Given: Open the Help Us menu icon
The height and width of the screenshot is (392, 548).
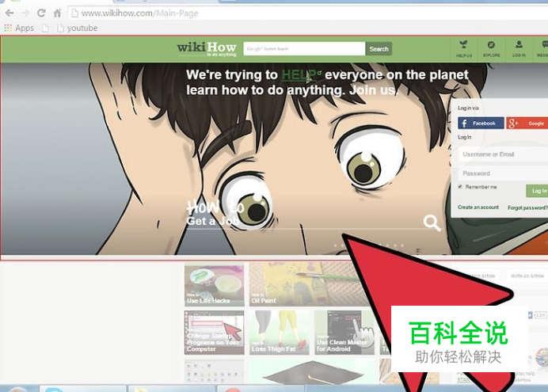Looking at the screenshot, I should 463,48.
